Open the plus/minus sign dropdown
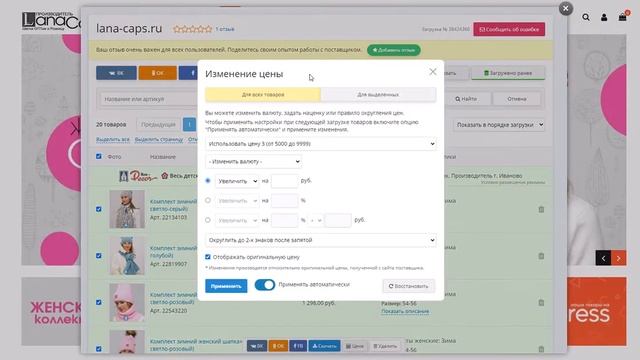 pos(315,220)
